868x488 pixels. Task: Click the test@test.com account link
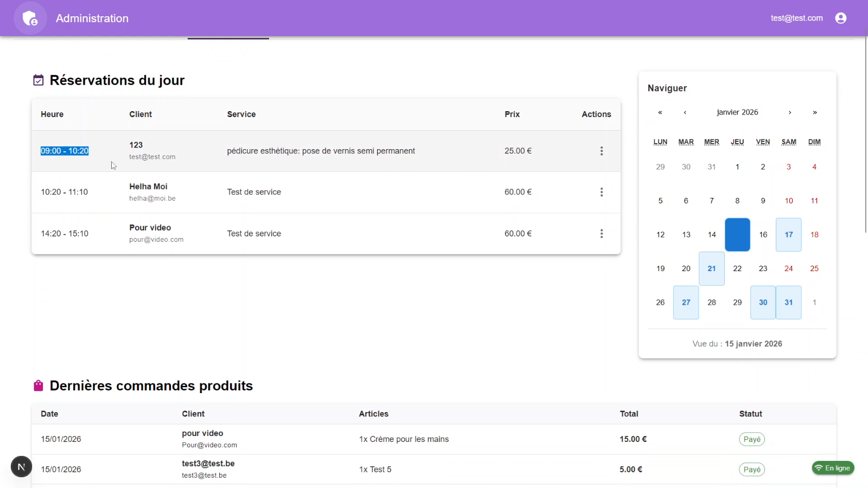tap(796, 18)
